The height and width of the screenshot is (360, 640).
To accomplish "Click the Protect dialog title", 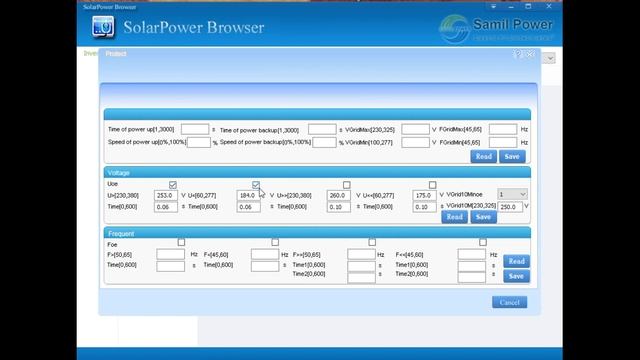I will point(116,53).
